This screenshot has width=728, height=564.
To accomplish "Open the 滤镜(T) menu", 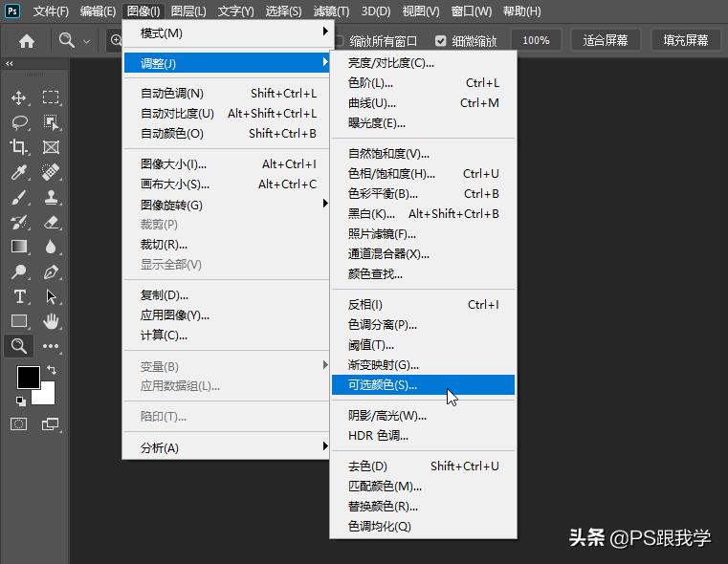I will [x=331, y=11].
